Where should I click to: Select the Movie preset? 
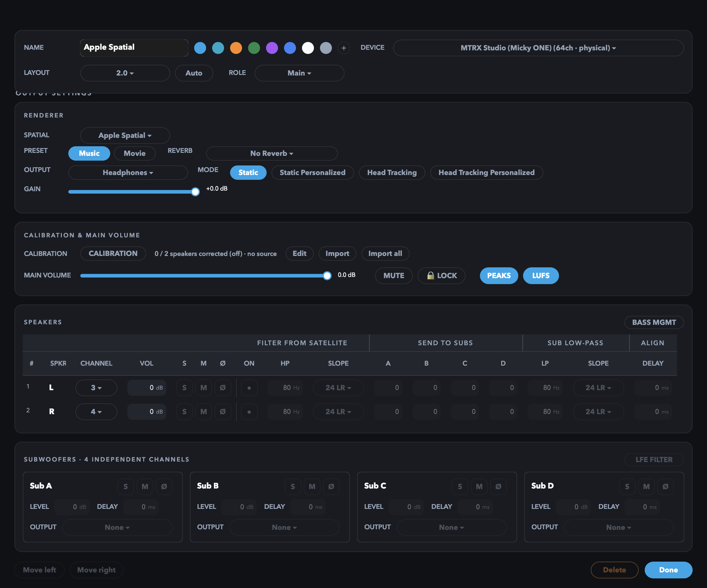135,153
